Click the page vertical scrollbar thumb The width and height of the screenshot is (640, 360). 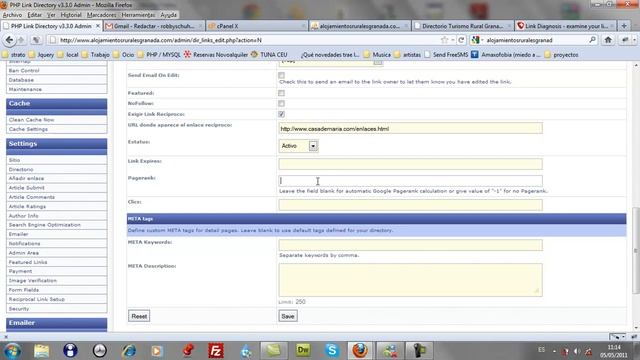pos(636,250)
